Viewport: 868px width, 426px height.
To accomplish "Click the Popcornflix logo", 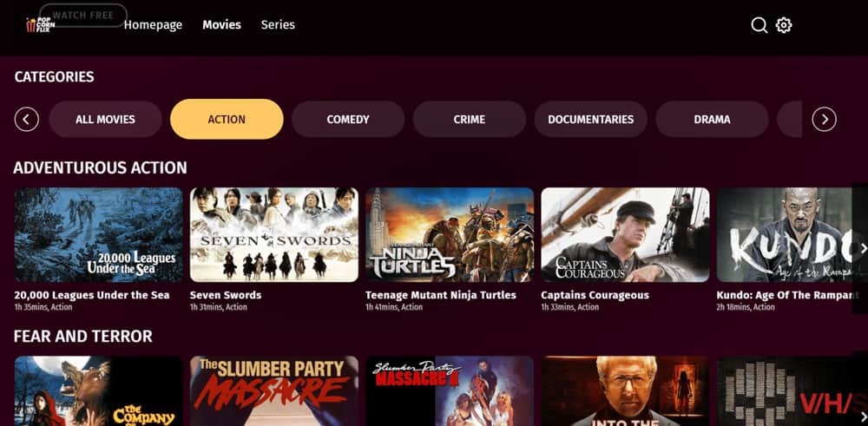I will (41, 25).
